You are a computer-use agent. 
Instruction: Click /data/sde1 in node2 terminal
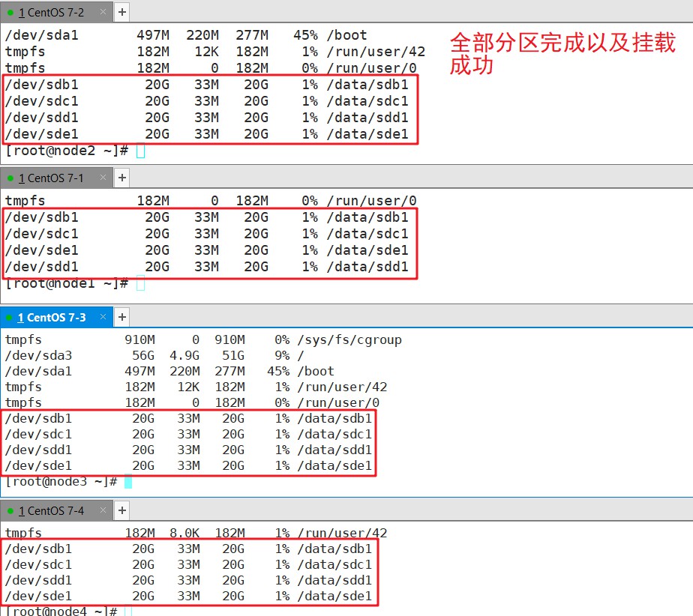tap(367, 134)
